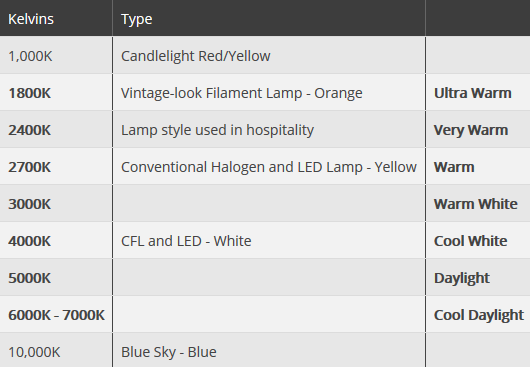Select the 6000K - 7000K cell
This screenshot has height=367, width=530.
(x=56, y=315)
